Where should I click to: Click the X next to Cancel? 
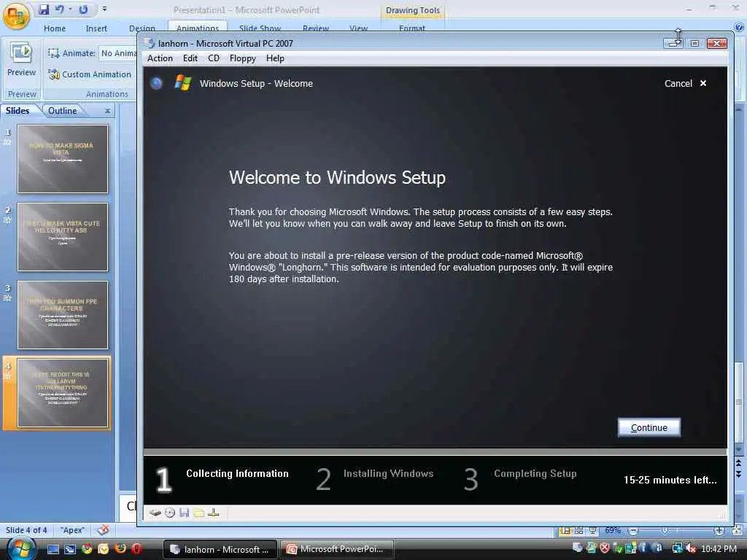[703, 83]
